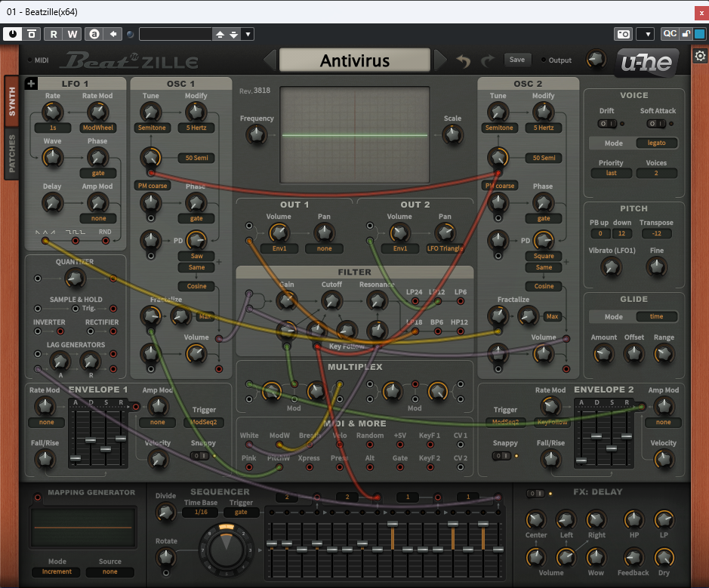Open the OSC 2 'Square' waveform selector
The width and height of the screenshot is (709, 588).
(544, 256)
